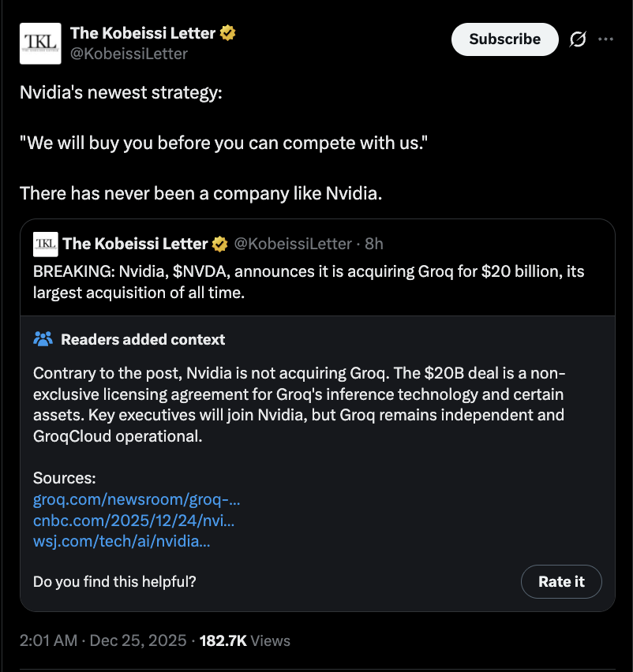Click the gold verified badge in header

click(x=228, y=33)
